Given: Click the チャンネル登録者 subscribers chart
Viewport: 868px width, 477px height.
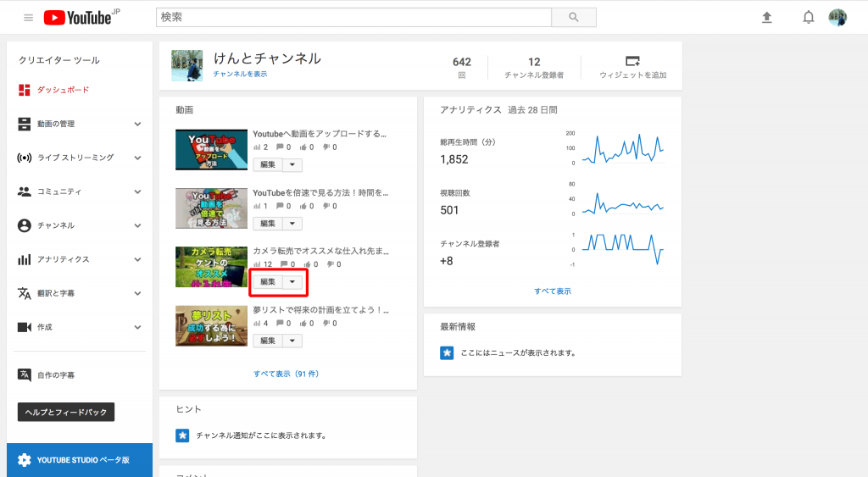Looking at the screenshot, I should click(622, 249).
